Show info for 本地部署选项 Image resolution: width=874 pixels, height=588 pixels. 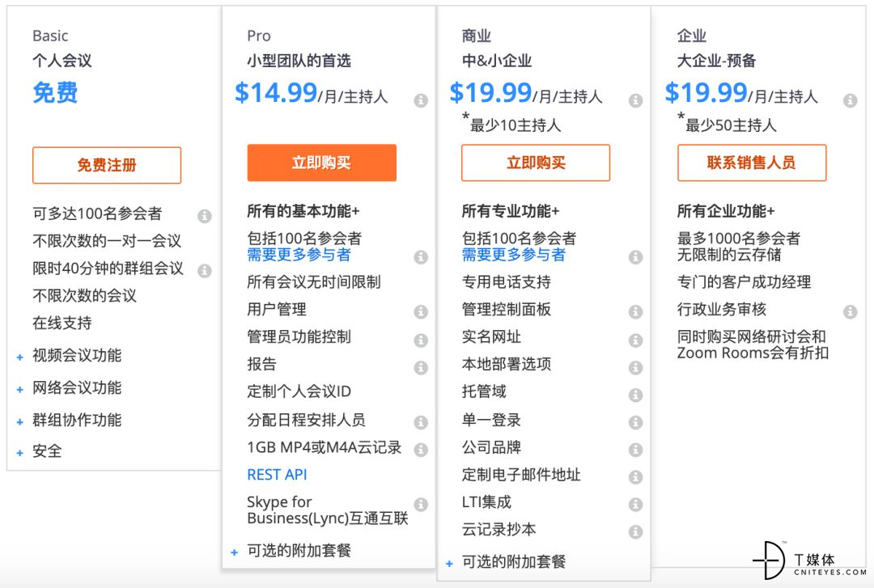tap(635, 367)
